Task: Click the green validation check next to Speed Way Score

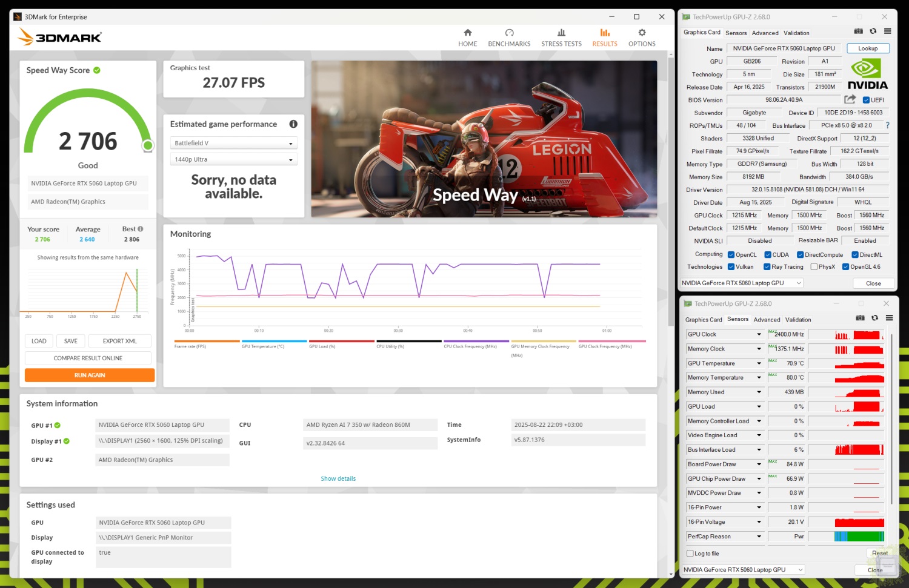Action: (97, 70)
